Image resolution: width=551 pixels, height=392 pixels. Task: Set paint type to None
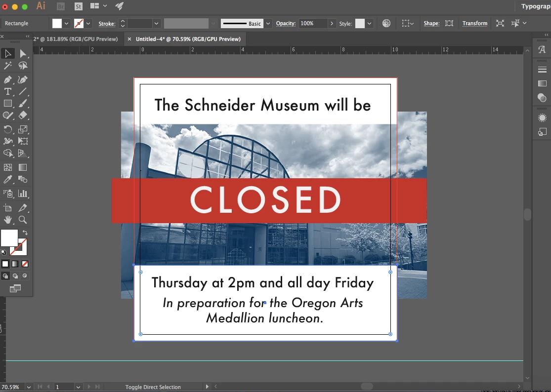pyautogui.click(x=25, y=264)
